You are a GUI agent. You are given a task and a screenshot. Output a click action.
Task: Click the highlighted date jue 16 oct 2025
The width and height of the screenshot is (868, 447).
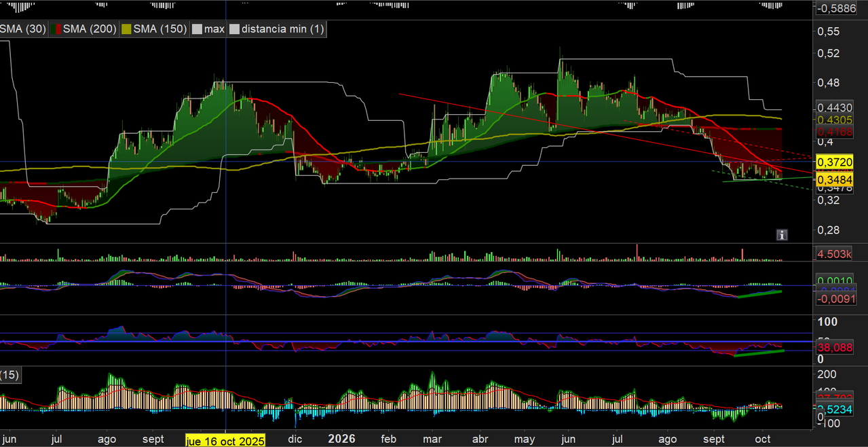coord(225,441)
